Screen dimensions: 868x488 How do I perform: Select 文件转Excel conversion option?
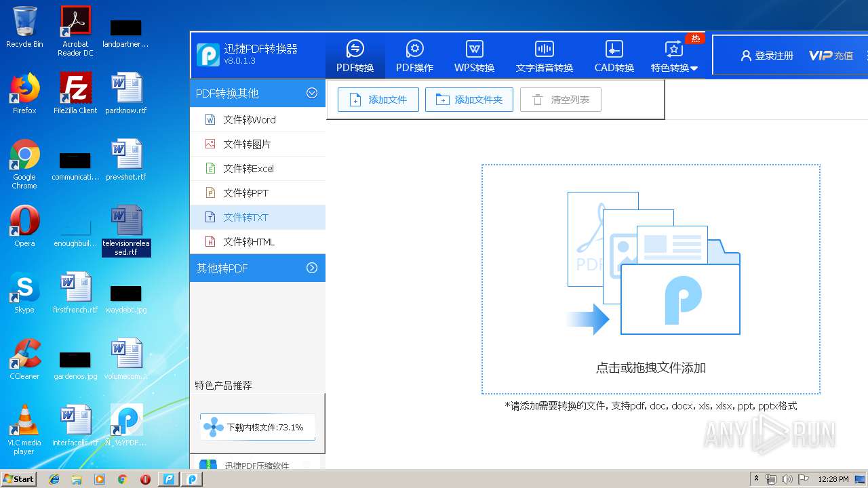[258, 168]
